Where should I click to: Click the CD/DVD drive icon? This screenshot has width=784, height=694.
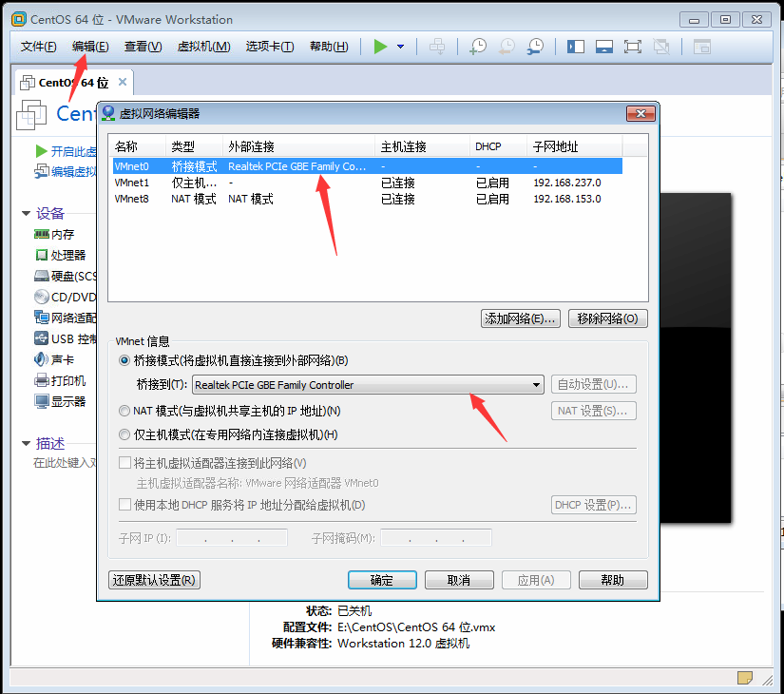(x=42, y=297)
